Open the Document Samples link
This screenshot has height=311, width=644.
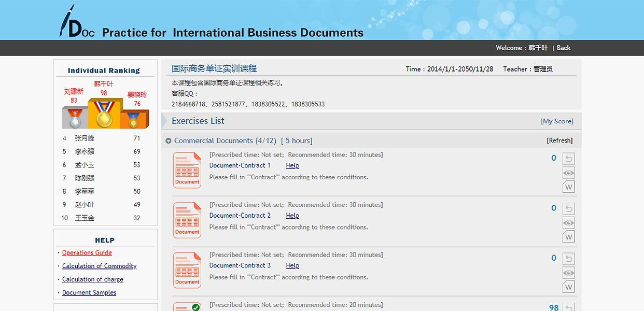pyautogui.click(x=89, y=293)
